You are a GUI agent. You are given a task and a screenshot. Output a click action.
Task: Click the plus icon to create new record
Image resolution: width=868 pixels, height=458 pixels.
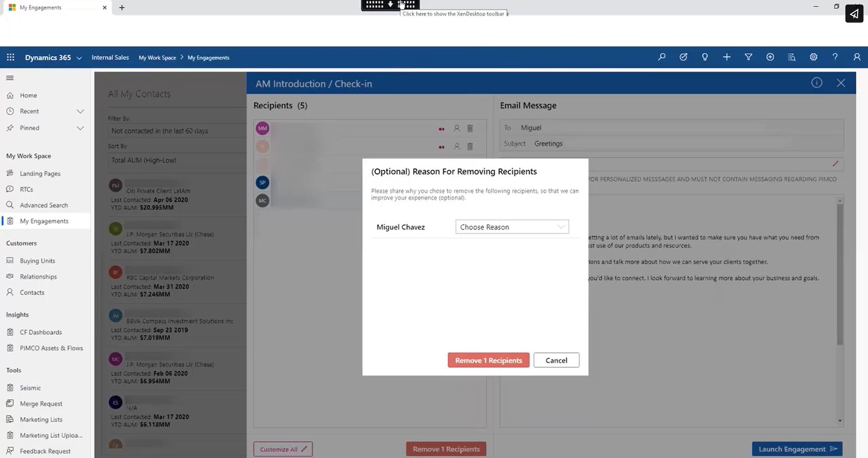tap(726, 57)
